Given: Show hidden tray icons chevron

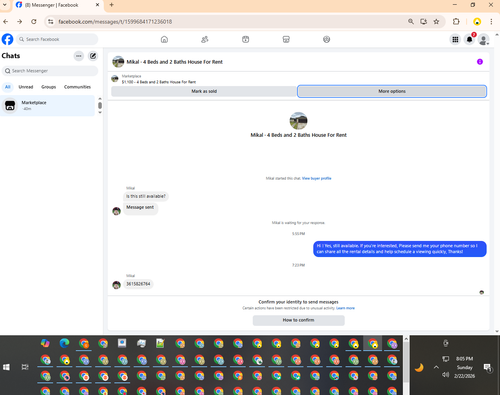Looking at the screenshot, I should (x=436, y=367).
